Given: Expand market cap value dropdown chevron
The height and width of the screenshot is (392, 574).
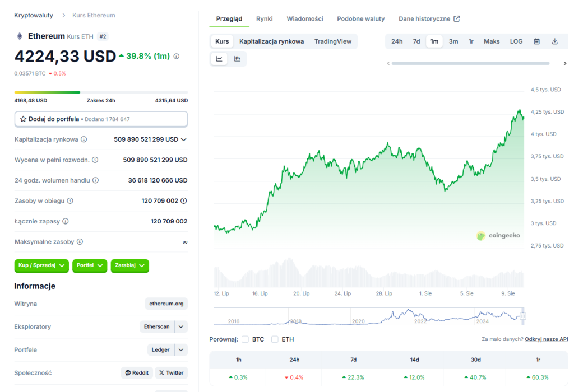Looking at the screenshot, I should click(184, 139).
